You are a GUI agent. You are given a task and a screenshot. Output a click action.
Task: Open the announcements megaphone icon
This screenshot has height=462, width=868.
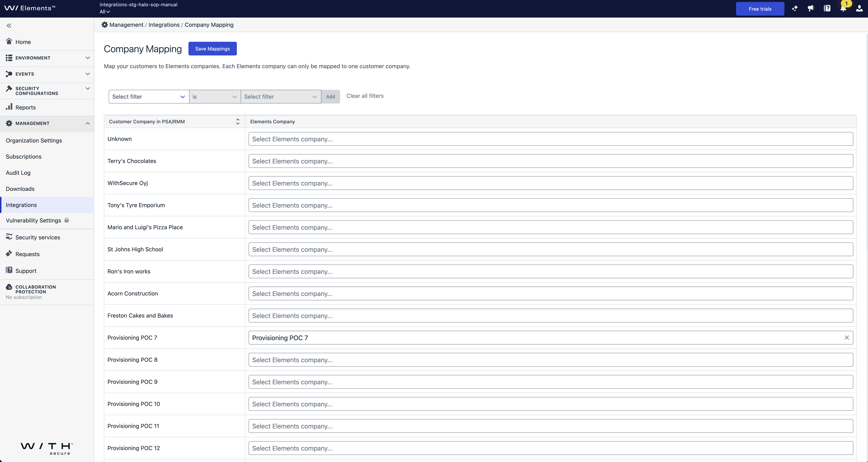coord(811,8)
